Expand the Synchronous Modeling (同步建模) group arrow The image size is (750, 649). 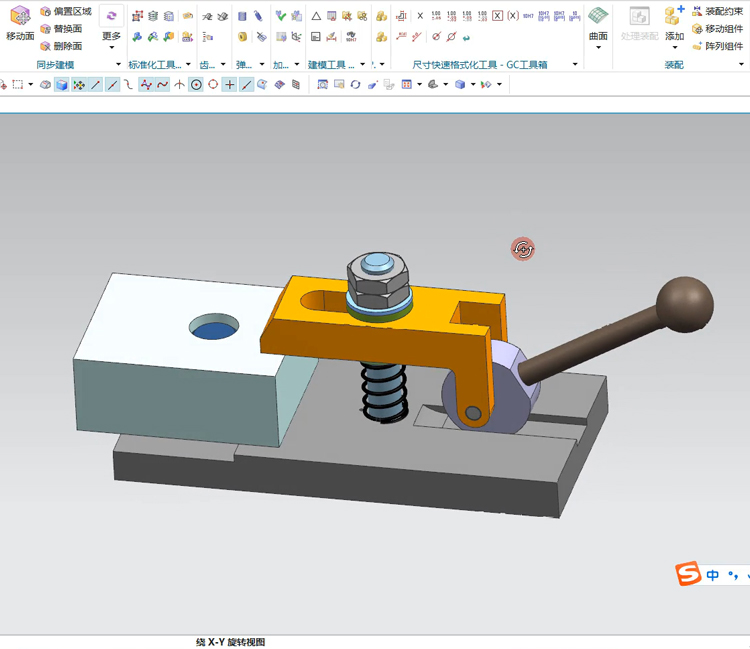pos(118,65)
